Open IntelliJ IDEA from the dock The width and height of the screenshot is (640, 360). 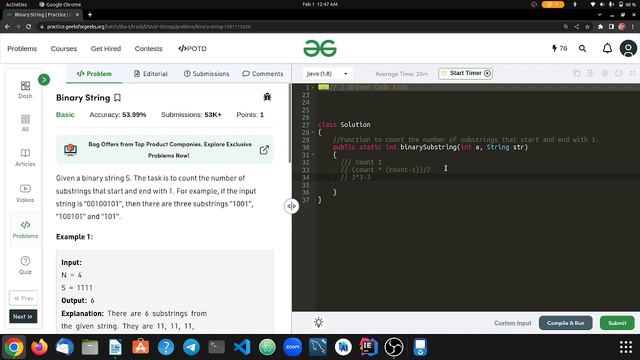pos(369,347)
